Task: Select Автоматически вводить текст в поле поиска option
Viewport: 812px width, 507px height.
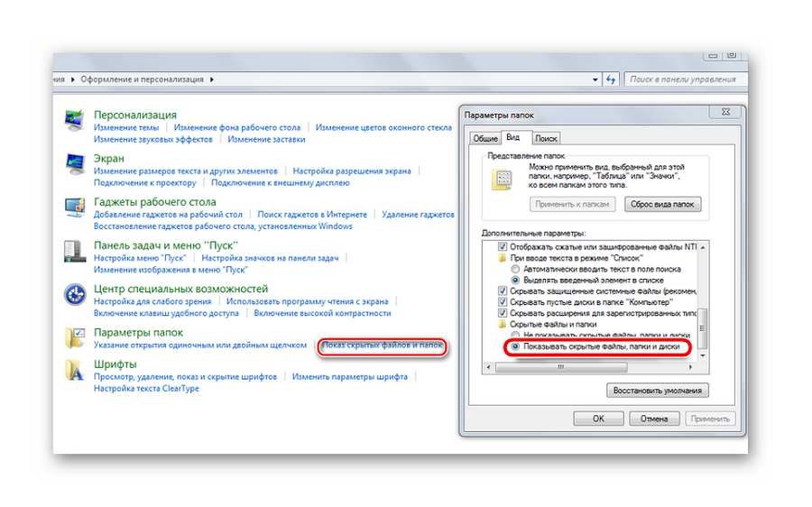Action: click(x=515, y=269)
